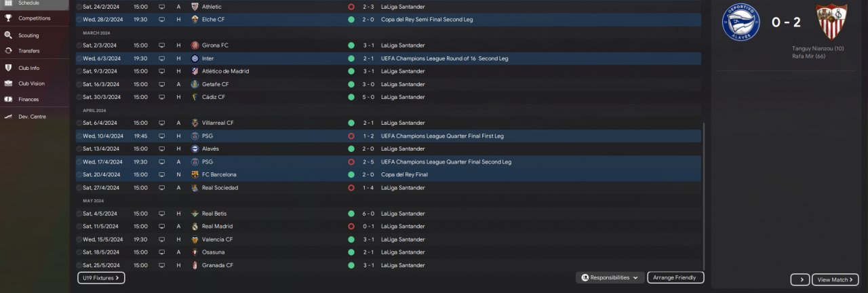Screen dimensions: 868x293
Task: Open the Competitions trophy icon in sidebar
Action: pyautogui.click(x=8, y=18)
